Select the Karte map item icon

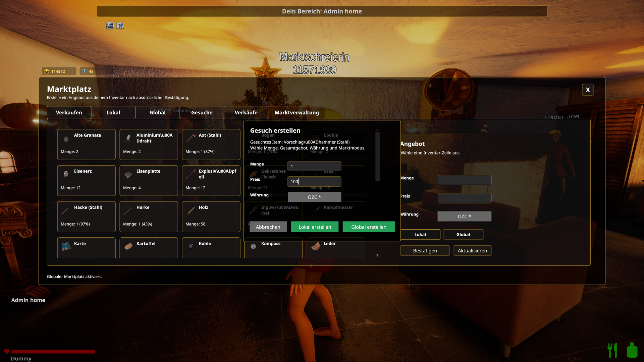click(x=66, y=246)
